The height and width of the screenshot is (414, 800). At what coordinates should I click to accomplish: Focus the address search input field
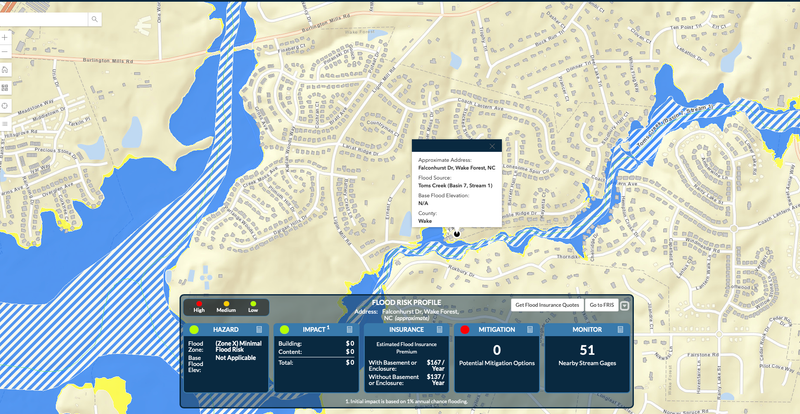(x=44, y=19)
